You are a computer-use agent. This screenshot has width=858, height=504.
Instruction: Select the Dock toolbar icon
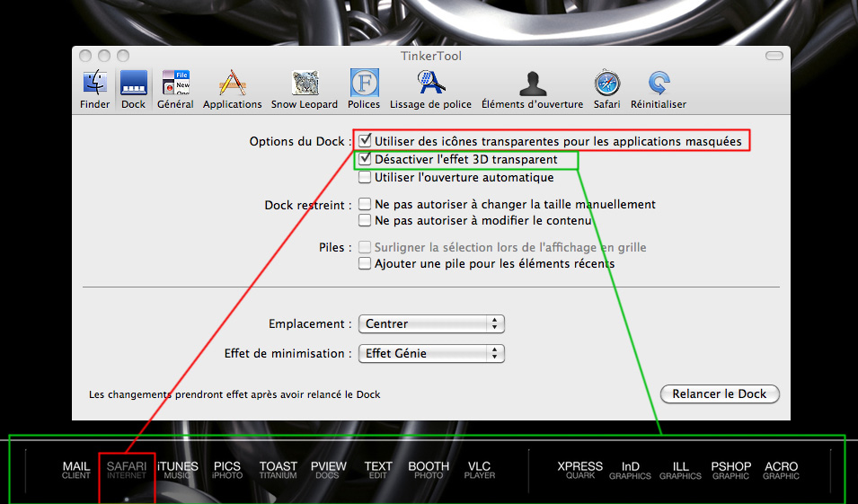[x=134, y=89]
